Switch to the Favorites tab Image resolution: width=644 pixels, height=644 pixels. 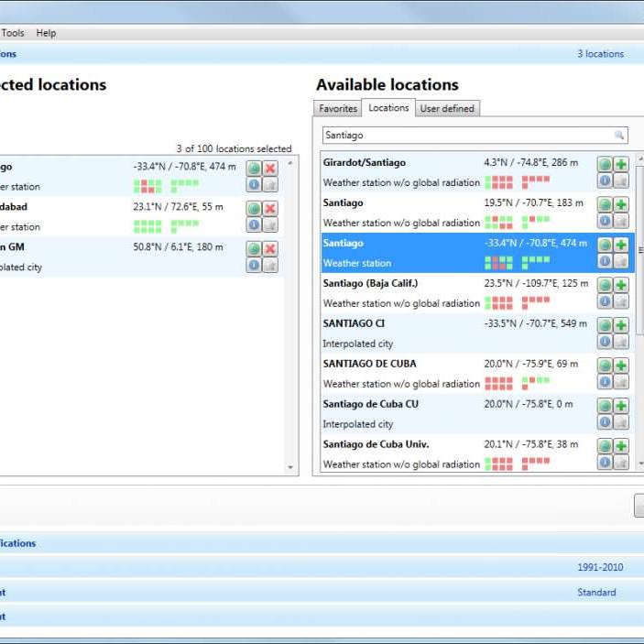click(x=338, y=109)
